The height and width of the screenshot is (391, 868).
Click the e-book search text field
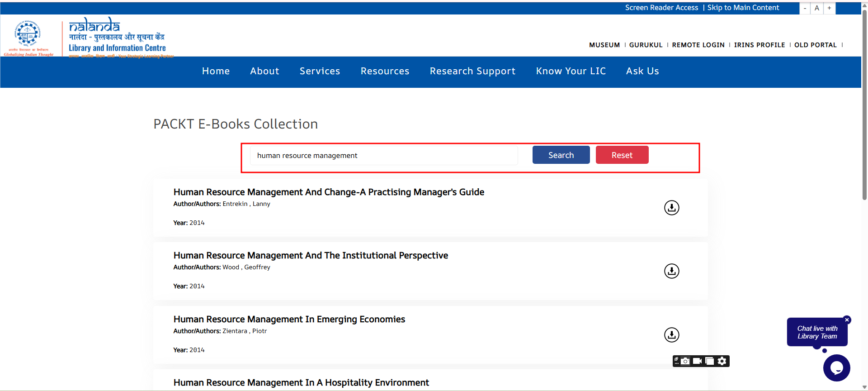click(x=384, y=156)
